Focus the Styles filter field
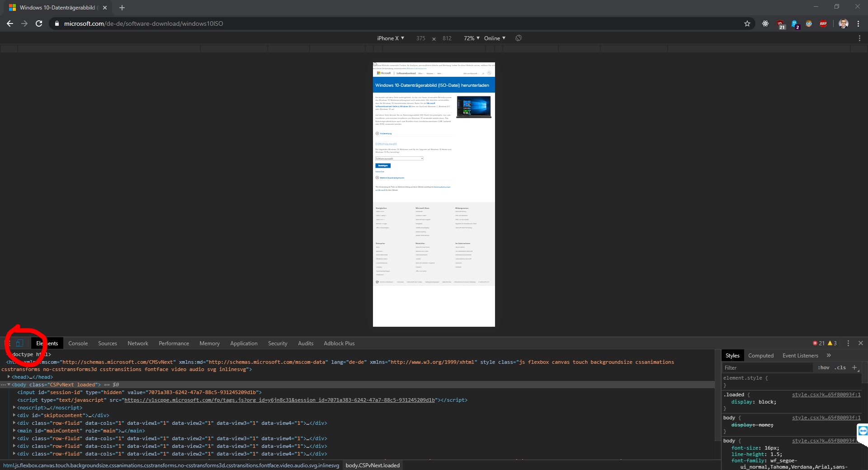 (768, 368)
